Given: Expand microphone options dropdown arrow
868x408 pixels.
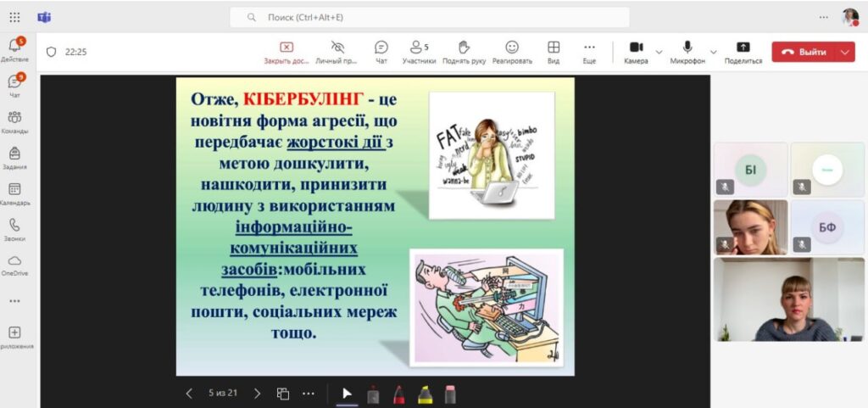Looking at the screenshot, I should [713, 52].
